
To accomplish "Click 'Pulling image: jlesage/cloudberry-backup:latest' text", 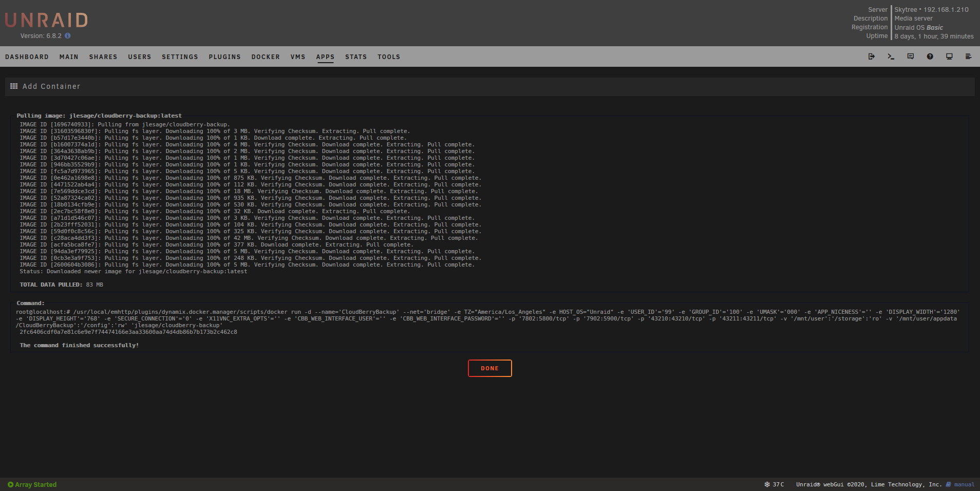I will (99, 116).
